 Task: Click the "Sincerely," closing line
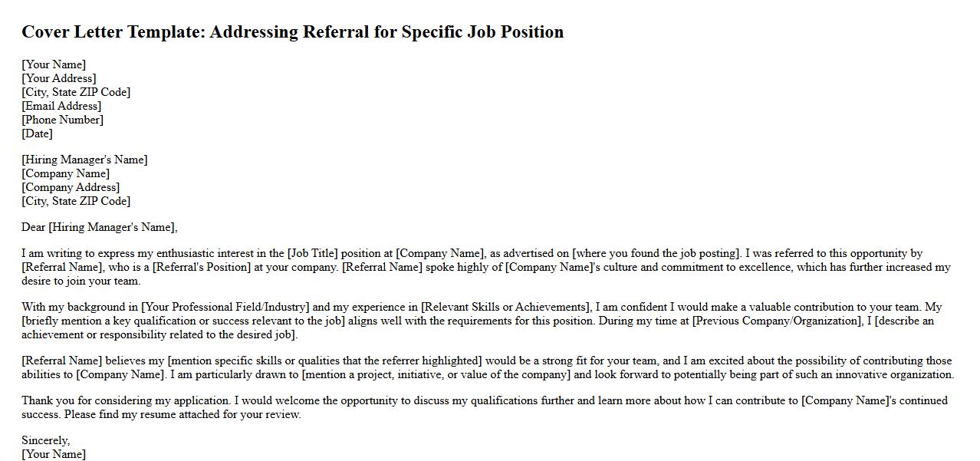tap(45, 440)
